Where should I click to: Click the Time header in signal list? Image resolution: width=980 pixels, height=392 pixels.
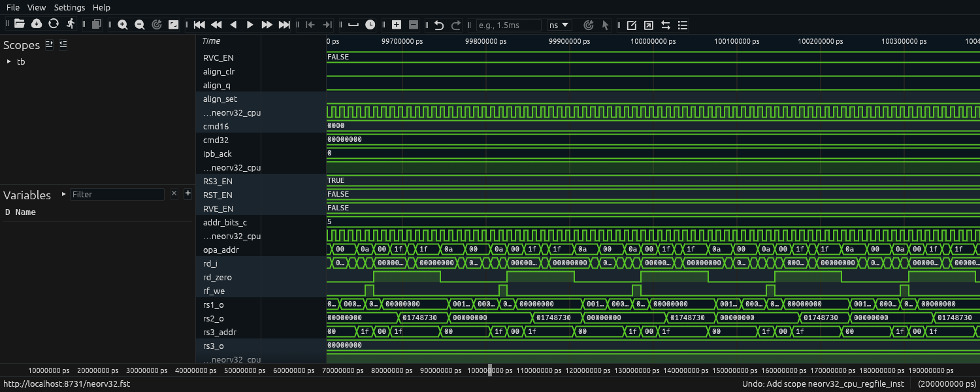pos(211,41)
